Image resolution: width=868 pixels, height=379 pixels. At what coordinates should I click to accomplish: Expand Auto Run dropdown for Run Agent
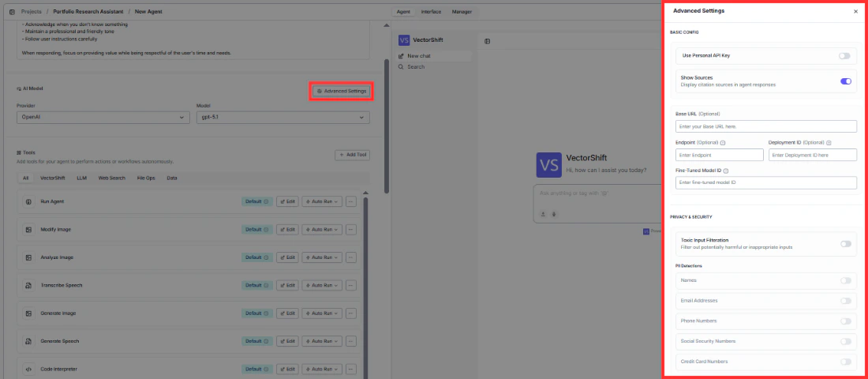pos(322,201)
